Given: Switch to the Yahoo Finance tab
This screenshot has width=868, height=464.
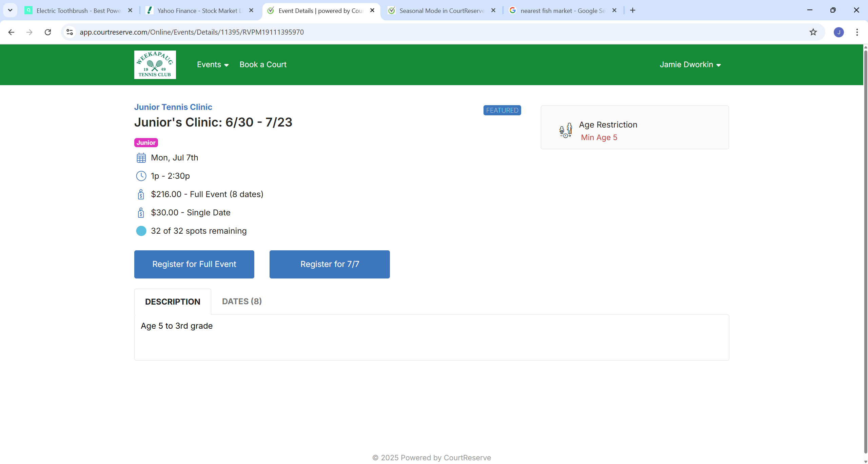Looking at the screenshot, I should [200, 11].
